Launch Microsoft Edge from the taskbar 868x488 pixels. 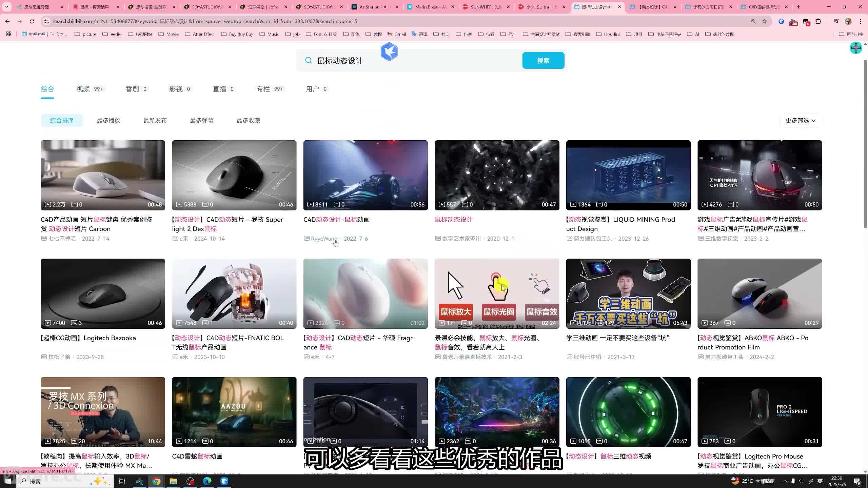207,481
